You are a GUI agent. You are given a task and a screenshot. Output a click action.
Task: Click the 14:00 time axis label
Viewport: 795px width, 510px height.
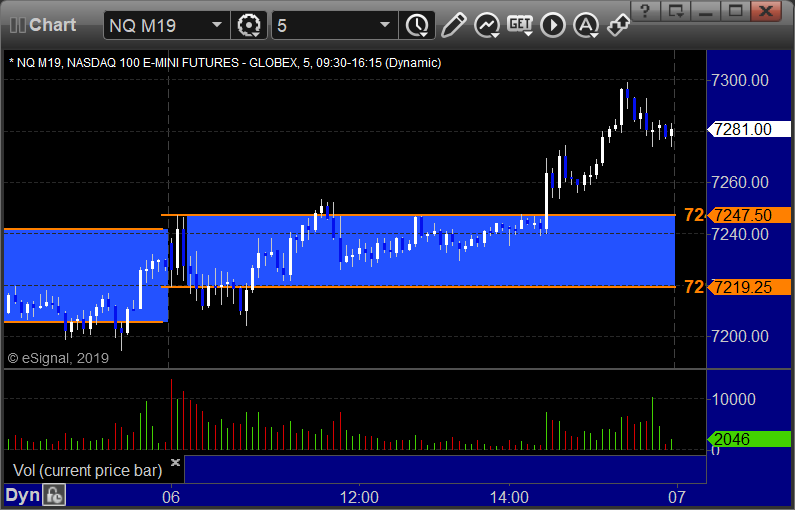tap(509, 497)
